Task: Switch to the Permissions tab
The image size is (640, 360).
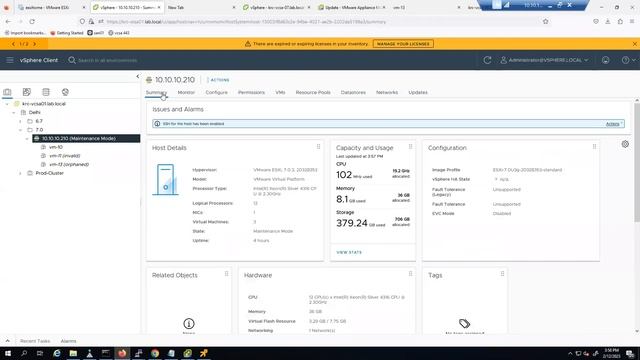Action: (x=251, y=93)
